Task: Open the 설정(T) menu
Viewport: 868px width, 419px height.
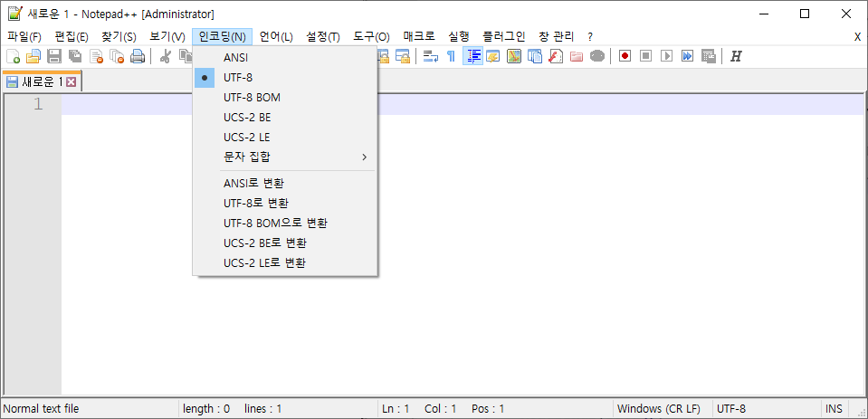Action: click(323, 37)
